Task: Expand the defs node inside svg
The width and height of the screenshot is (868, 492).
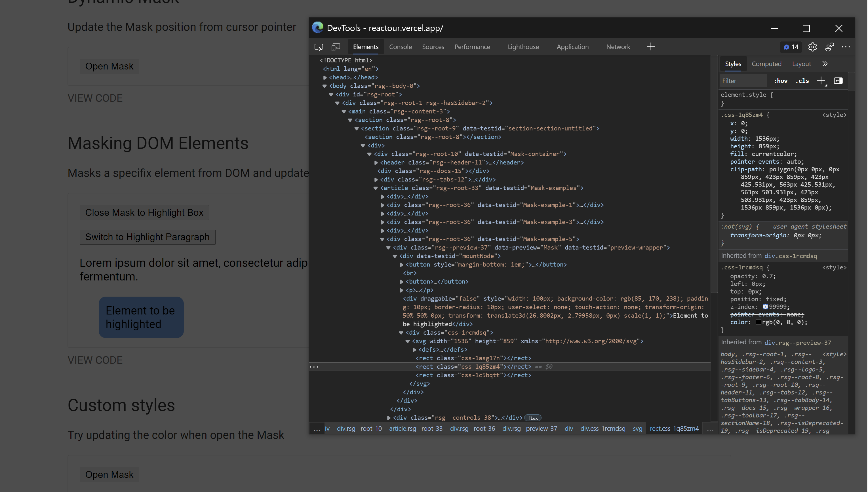Action: pyautogui.click(x=414, y=350)
